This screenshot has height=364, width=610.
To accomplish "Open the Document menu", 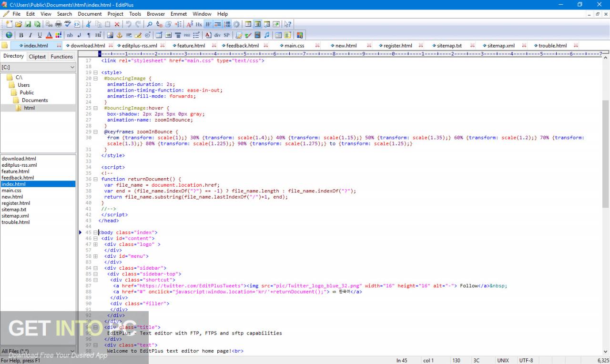I will coord(90,14).
